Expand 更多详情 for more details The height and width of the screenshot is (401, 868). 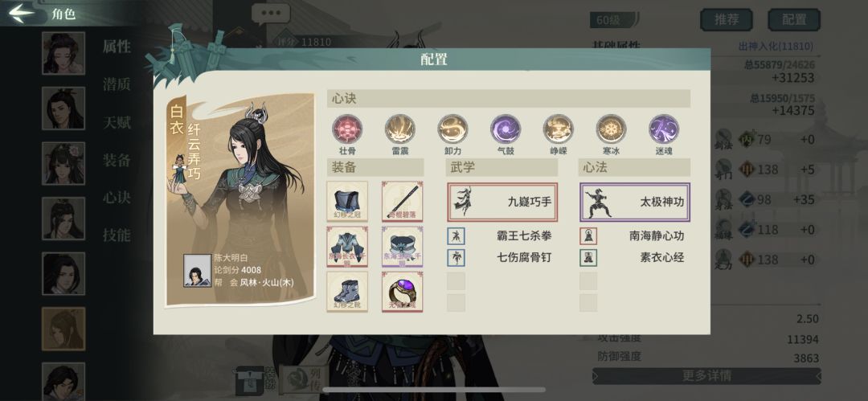(706, 376)
